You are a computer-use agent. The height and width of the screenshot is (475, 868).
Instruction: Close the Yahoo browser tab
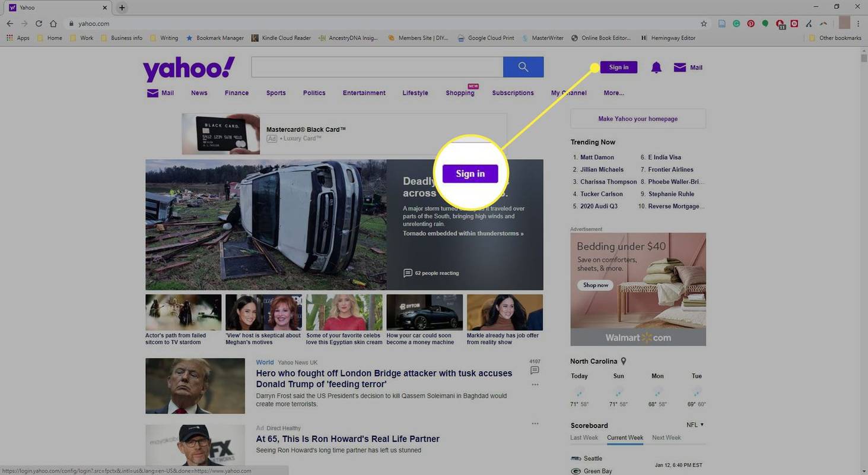[x=104, y=8]
